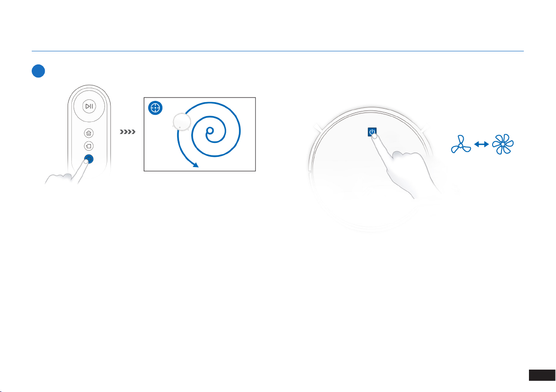Click the robot vacuum in the spiral diagram
This screenshot has height=392, width=556.
[182, 122]
